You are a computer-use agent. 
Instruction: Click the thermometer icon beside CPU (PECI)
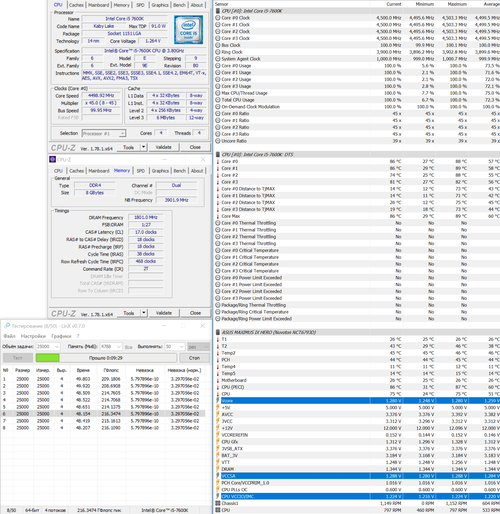[218, 387]
